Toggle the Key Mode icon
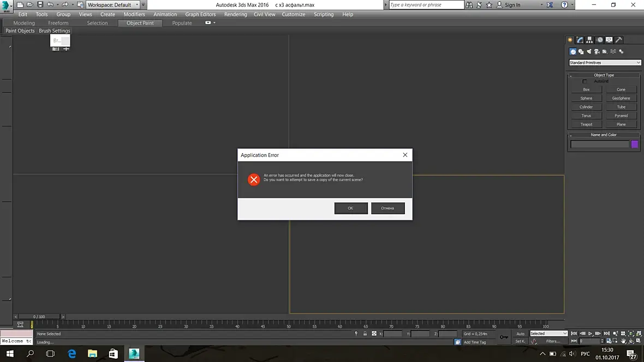Viewport: 644px width, 362px height. tap(574, 341)
